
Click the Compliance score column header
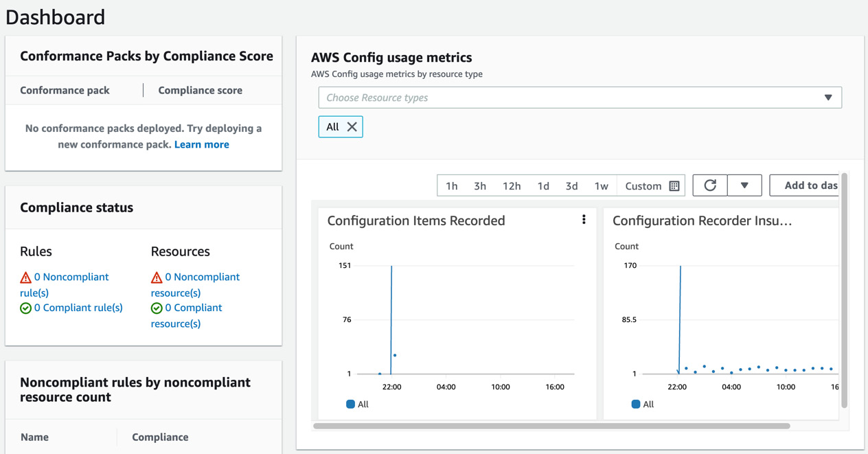[x=201, y=91]
